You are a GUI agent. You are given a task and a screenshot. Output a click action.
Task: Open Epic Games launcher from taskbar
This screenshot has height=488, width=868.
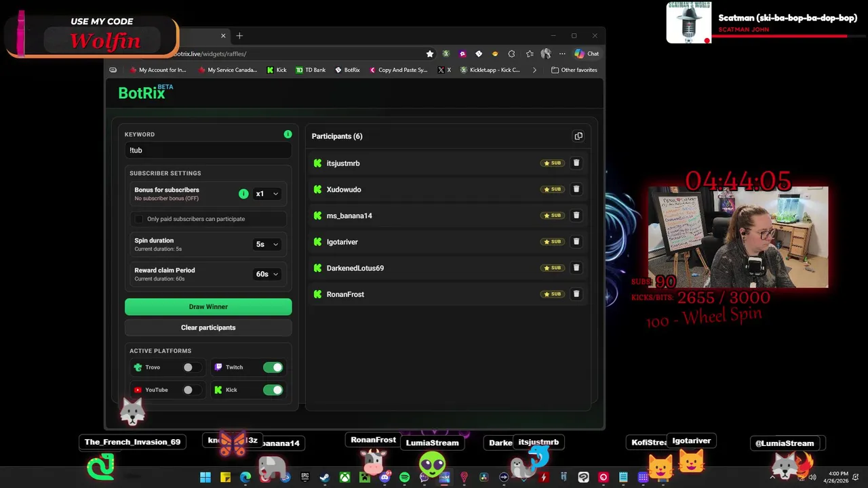(x=304, y=477)
